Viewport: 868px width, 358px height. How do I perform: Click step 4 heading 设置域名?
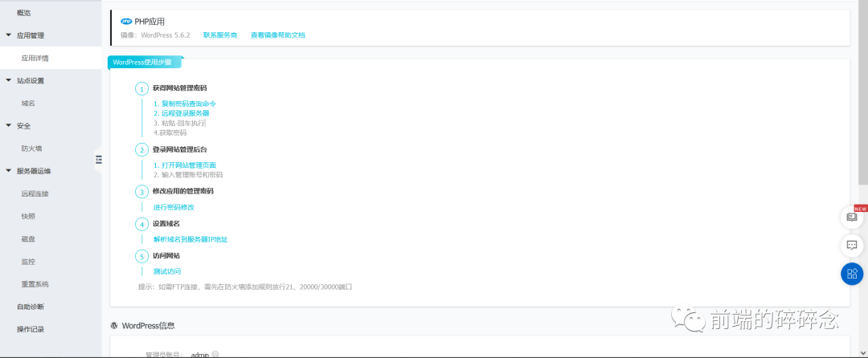(166, 223)
